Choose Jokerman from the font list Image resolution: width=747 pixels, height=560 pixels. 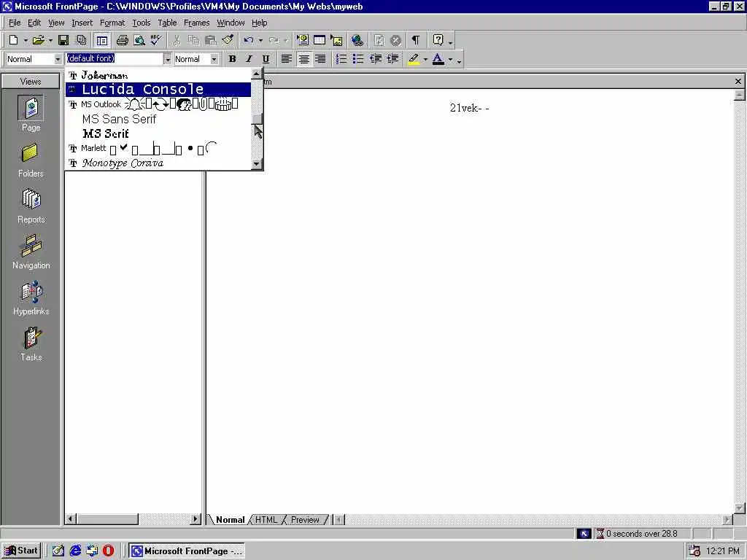click(x=158, y=75)
